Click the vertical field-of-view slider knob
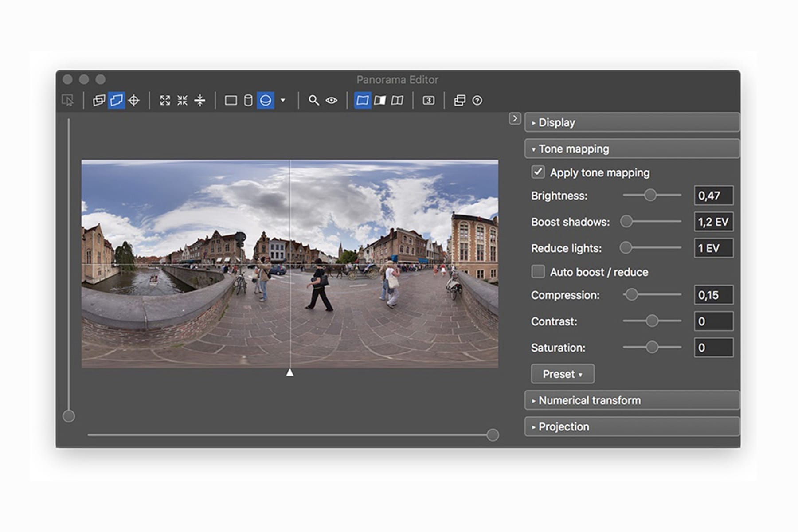 click(x=69, y=416)
